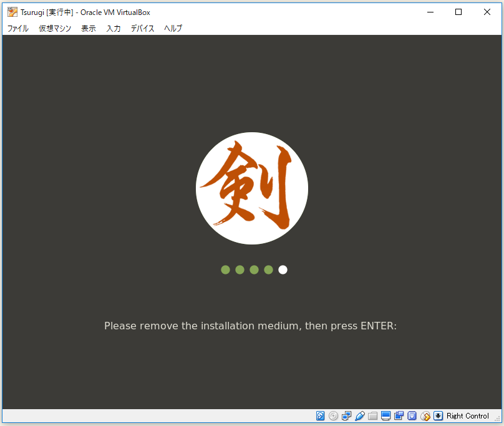Open the ファイル menu
The image size is (504, 426).
pos(18,28)
